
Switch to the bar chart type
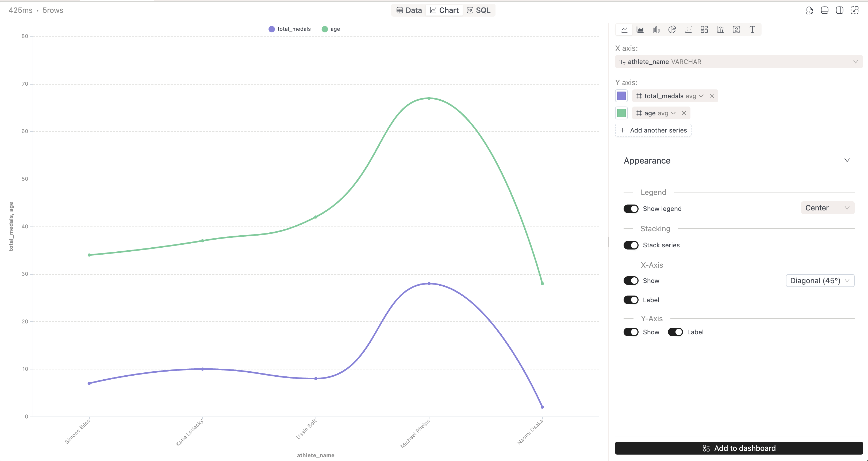pyautogui.click(x=656, y=29)
